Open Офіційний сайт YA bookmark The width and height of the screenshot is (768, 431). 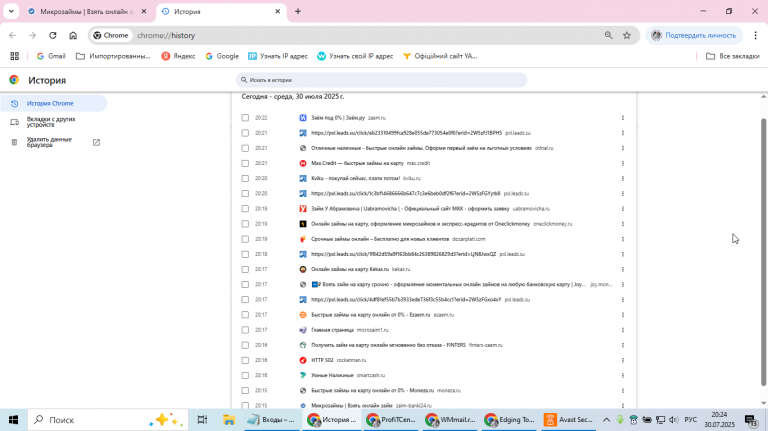[x=440, y=56]
